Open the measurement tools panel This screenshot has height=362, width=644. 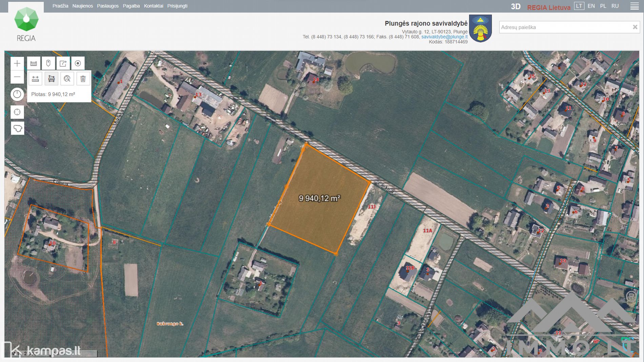tap(34, 63)
